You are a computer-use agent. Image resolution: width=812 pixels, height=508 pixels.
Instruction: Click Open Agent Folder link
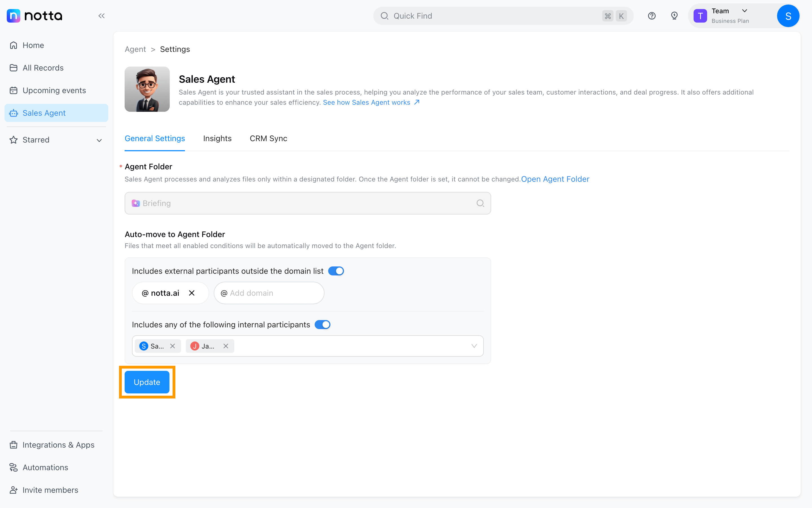tap(555, 179)
